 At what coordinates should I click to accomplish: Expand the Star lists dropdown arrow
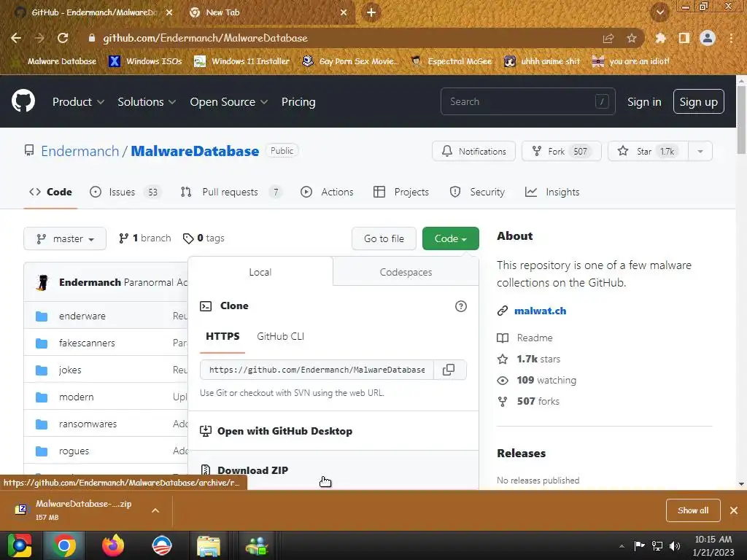(x=700, y=152)
